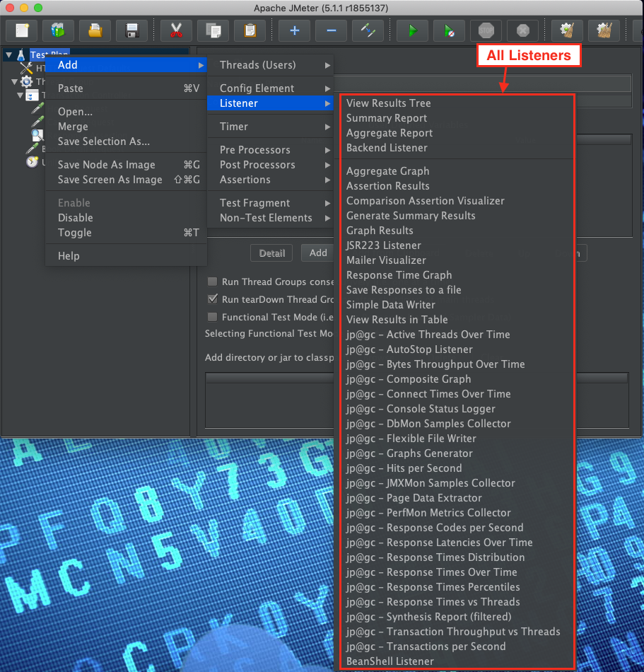Screen dimensions: 644x672
Task: Click the Save floppy disk icon
Action: [132, 30]
